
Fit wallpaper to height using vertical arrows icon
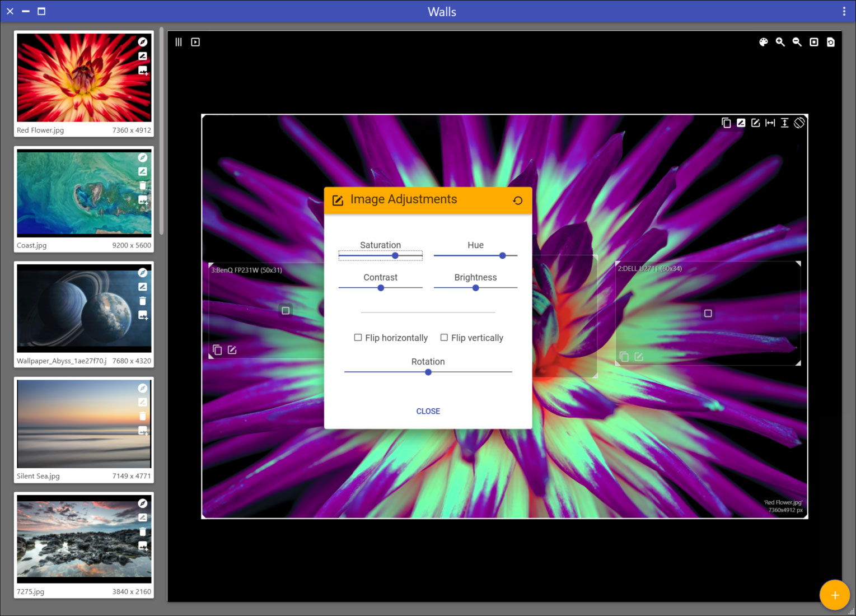785,123
